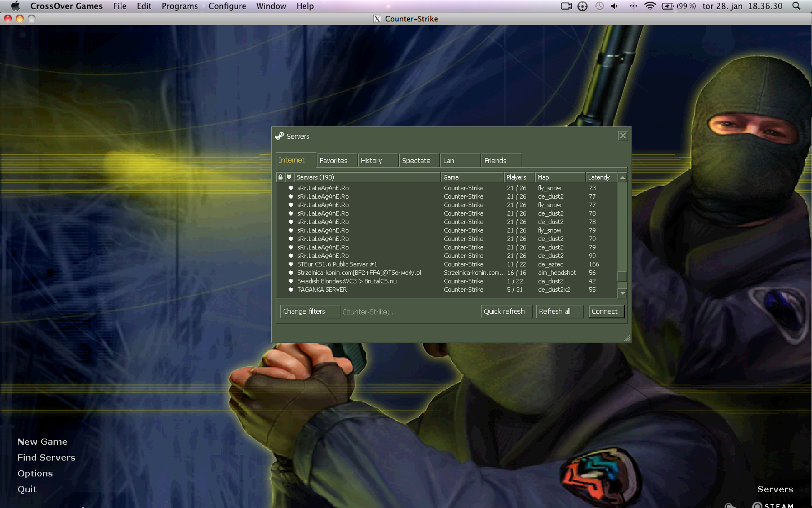Viewport: 812px width, 508px height.
Task: Click the dialog resize grip corner
Action: 627,338
